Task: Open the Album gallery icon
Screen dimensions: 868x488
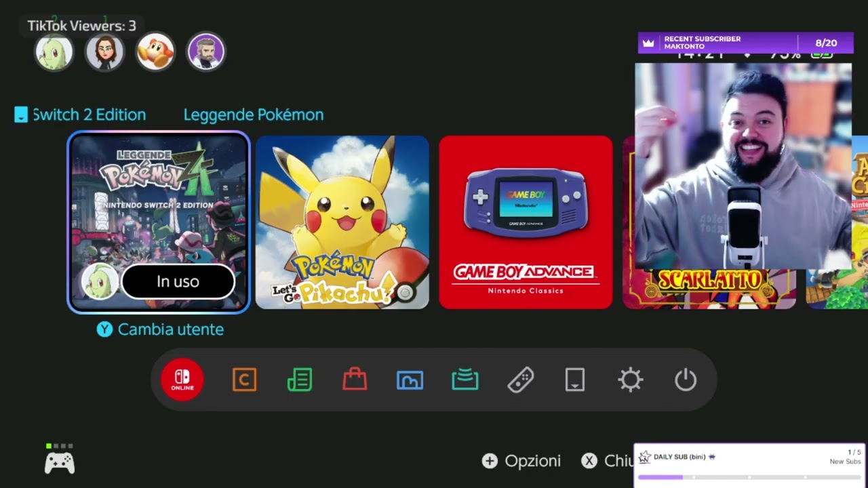Action: tap(410, 380)
